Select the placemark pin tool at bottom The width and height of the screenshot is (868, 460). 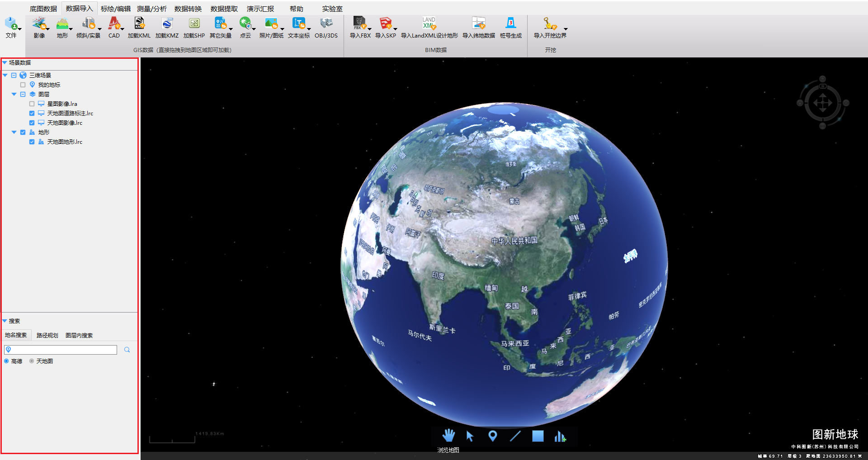(x=493, y=436)
